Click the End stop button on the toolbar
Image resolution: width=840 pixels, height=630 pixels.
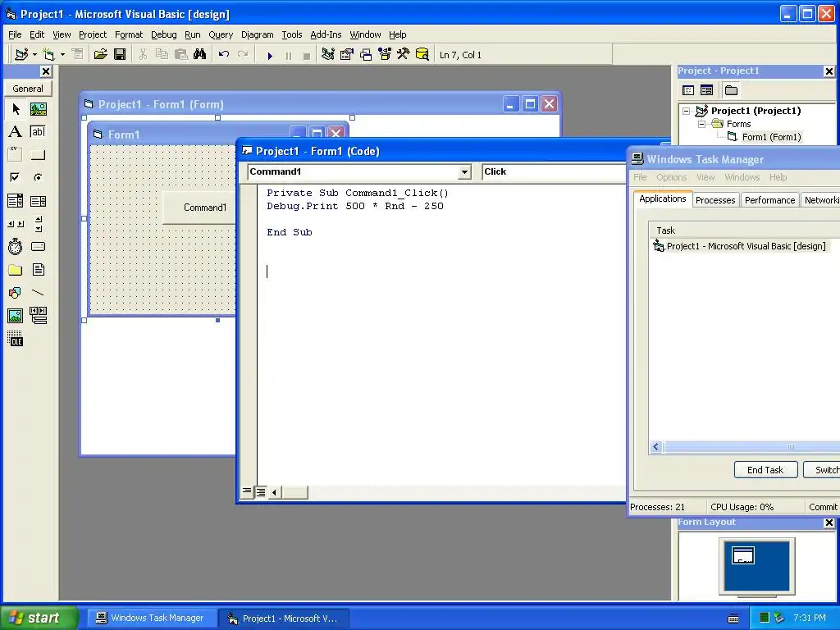click(307, 56)
